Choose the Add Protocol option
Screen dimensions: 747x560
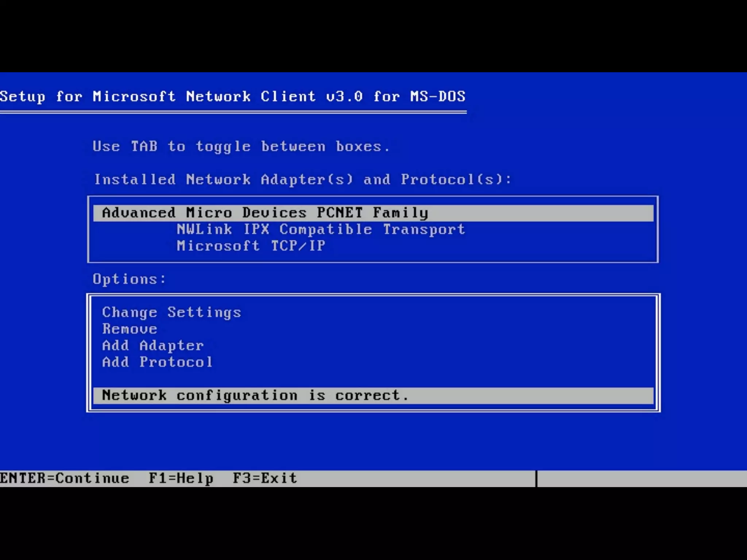(x=157, y=362)
